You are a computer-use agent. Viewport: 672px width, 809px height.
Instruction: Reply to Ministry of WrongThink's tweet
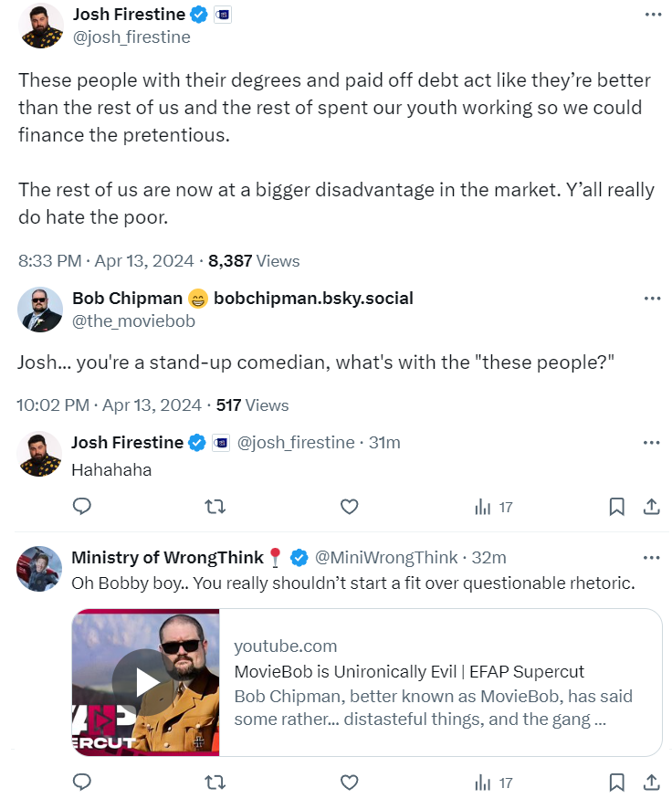pos(81,783)
